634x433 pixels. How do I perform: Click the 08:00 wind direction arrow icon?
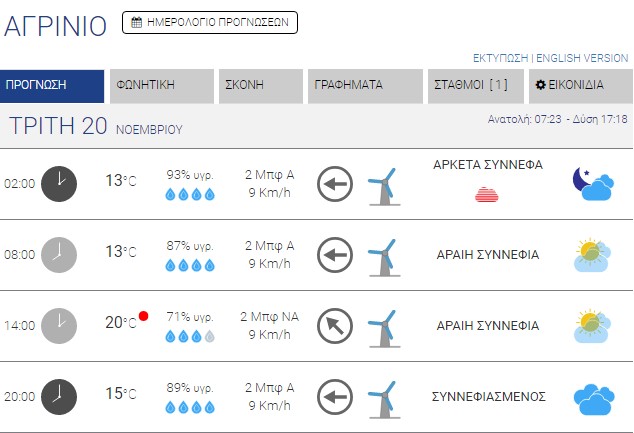click(x=335, y=255)
